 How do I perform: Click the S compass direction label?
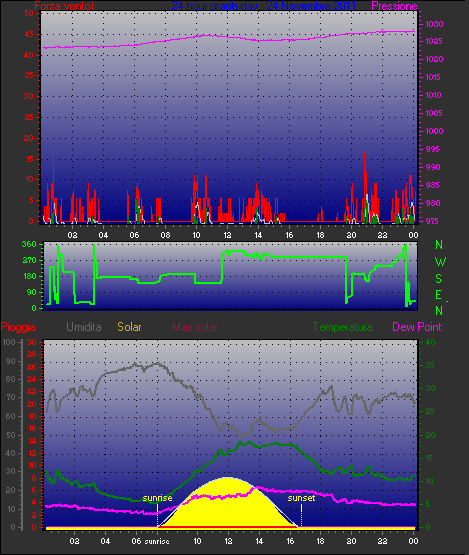click(439, 279)
